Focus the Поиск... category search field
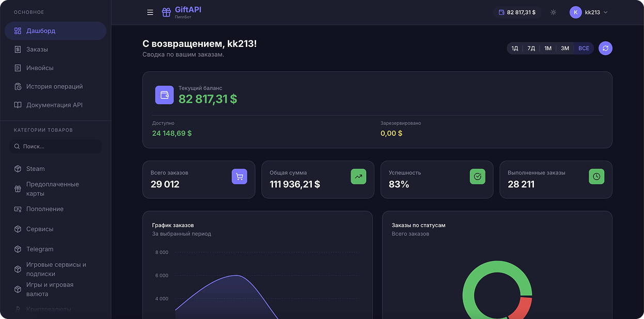 [x=56, y=147]
